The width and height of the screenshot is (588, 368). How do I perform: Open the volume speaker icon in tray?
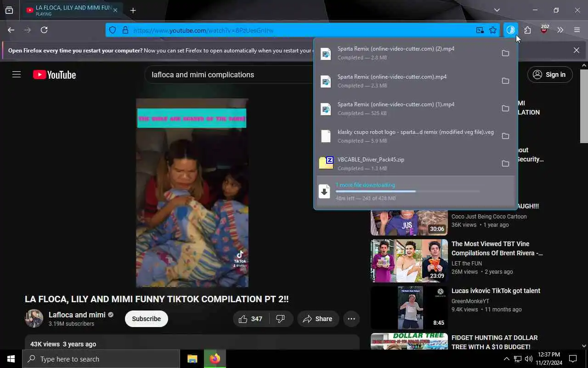pos(529,359)
